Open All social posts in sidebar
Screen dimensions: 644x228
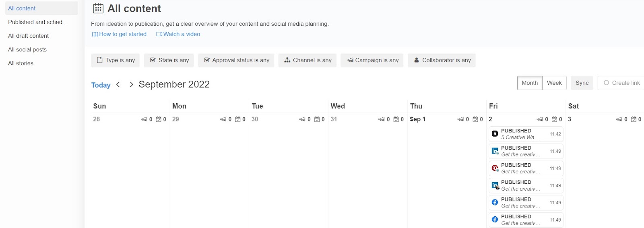pyautogui.click(x=27, y=49)
